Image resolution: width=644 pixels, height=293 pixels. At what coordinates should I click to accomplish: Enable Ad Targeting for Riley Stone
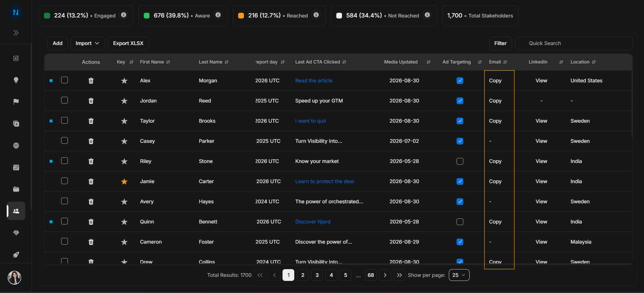460,161
